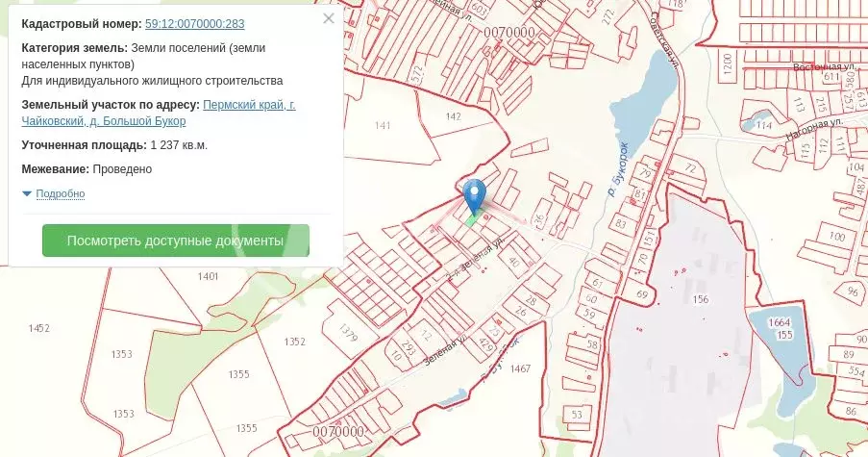868x457 pixels.
Task: Open the Пермский край address link
Action: coord(159,113)
